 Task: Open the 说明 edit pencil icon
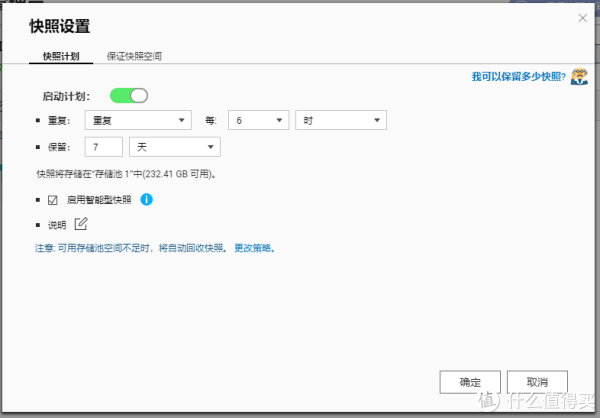click(81, 223)
